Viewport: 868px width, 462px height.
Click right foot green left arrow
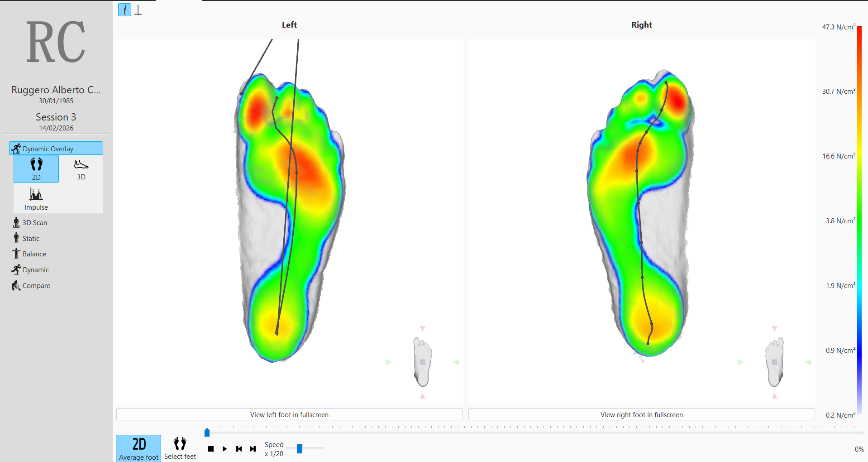point(740,362)
